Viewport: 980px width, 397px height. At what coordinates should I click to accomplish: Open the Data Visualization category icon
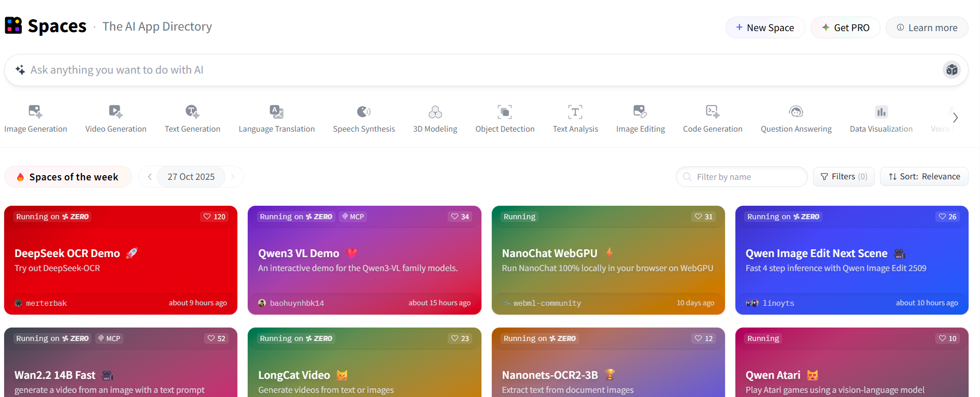[881, 111]
